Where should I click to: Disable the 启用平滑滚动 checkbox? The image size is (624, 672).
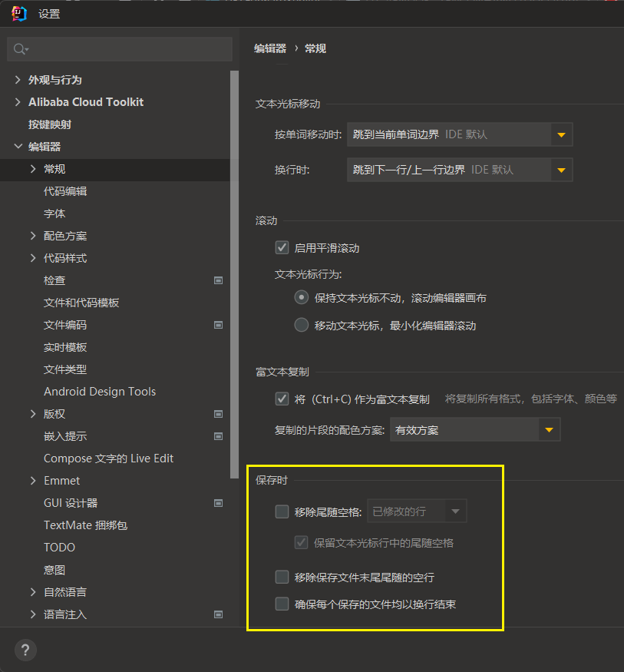(282, 247)
